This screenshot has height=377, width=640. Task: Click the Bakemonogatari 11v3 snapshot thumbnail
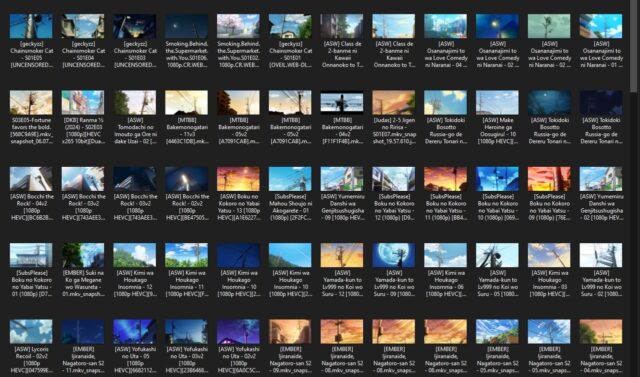click(x=187, y=102)
